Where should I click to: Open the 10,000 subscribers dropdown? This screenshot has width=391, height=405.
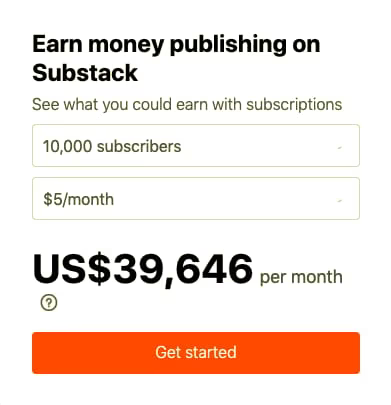click(x=196, y=145)
